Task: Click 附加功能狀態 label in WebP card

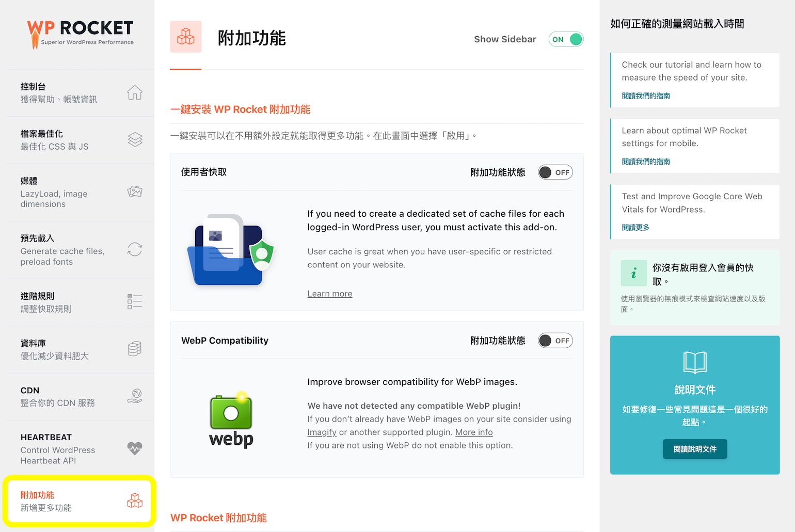Action: pos(498,341)
